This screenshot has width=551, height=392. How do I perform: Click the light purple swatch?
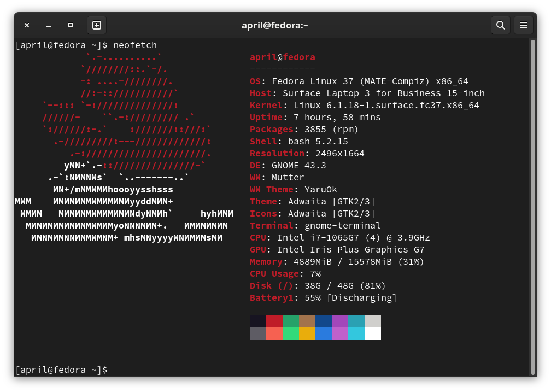340,334
